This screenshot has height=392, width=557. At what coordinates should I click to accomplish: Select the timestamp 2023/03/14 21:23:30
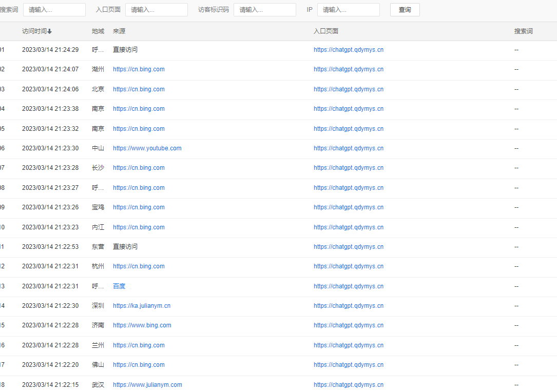pos(50,148)
